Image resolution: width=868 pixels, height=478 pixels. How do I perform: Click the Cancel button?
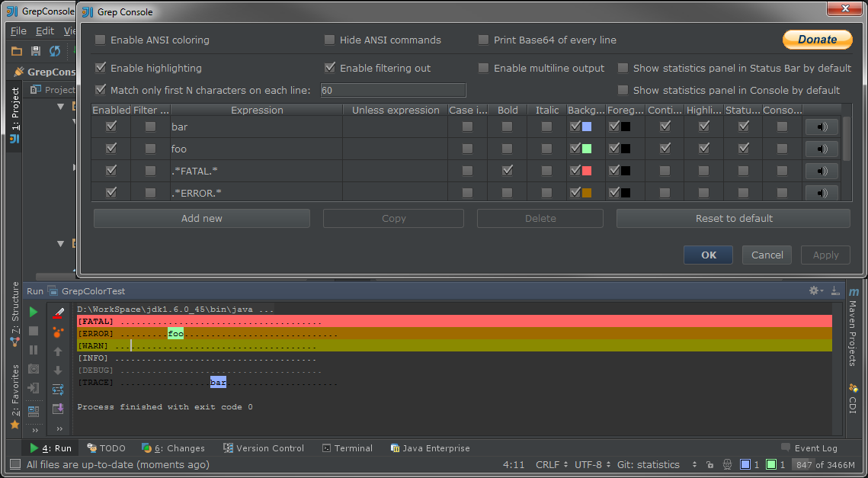[x=767, y=255]
